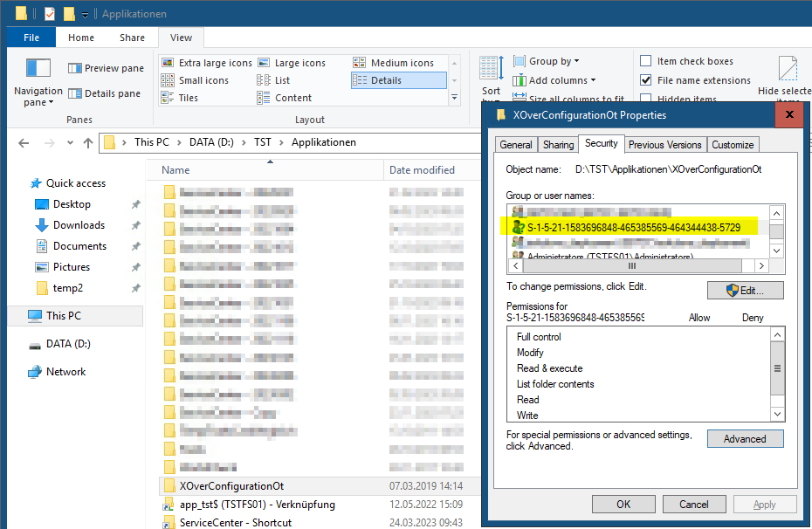The height and width of the screenshot is (529, 812).
Task: Open the Sort by menu
Action: [491, 78]
